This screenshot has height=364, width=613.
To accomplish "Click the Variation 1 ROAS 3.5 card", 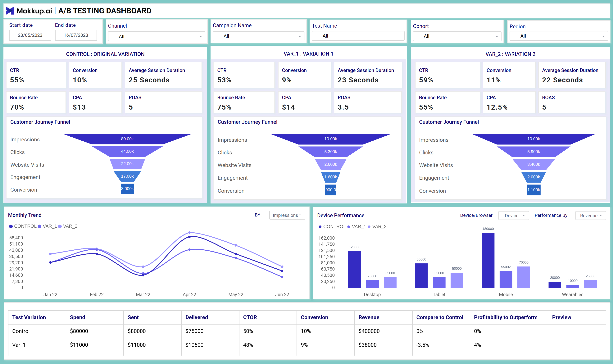I will pos(368,102).
